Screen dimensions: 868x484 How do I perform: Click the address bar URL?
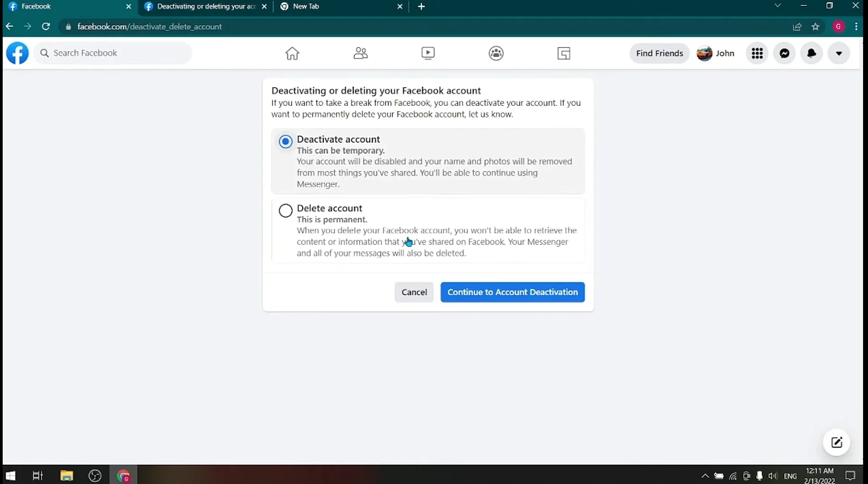click(149, 26)
